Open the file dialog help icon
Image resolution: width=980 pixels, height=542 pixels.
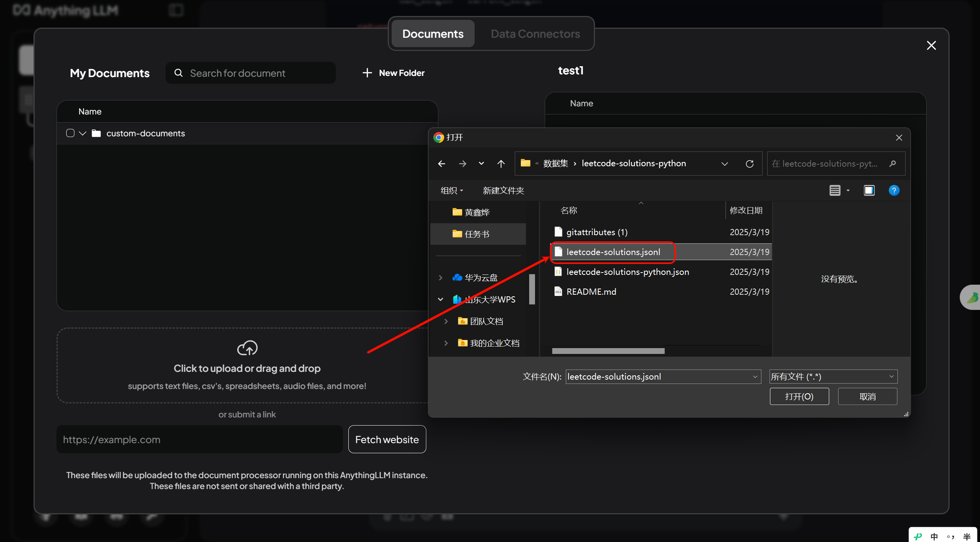coord(893,190)
